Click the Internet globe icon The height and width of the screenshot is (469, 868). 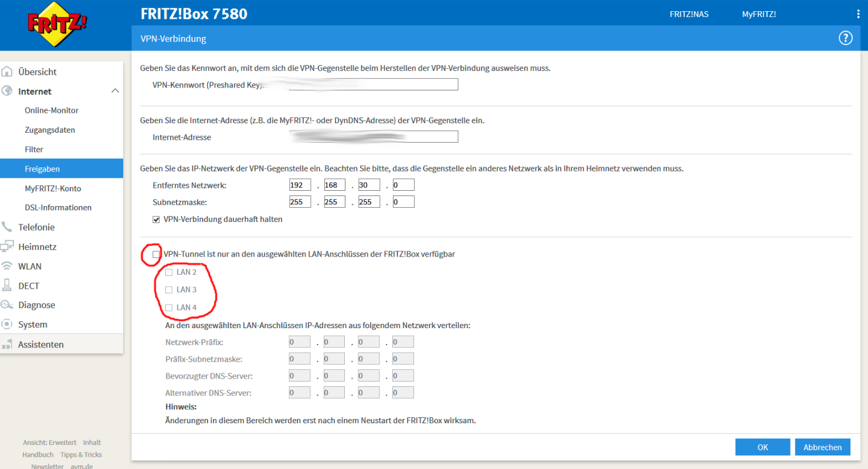pos(7,91)
